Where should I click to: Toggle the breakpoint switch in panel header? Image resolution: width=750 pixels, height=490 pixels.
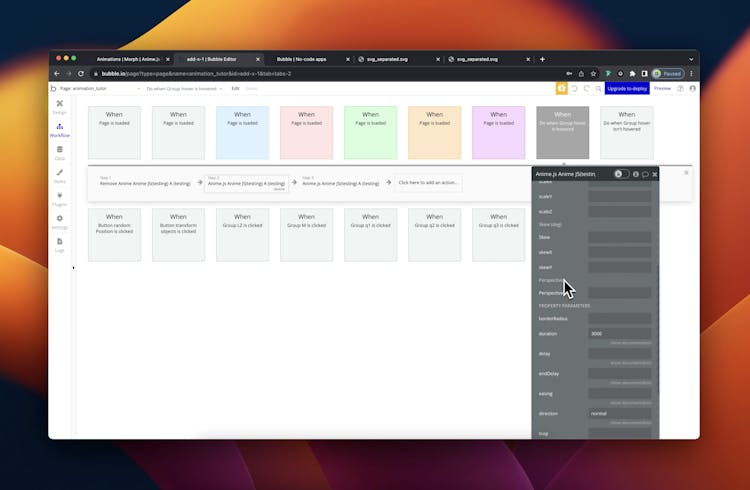(x=620, y=174)
